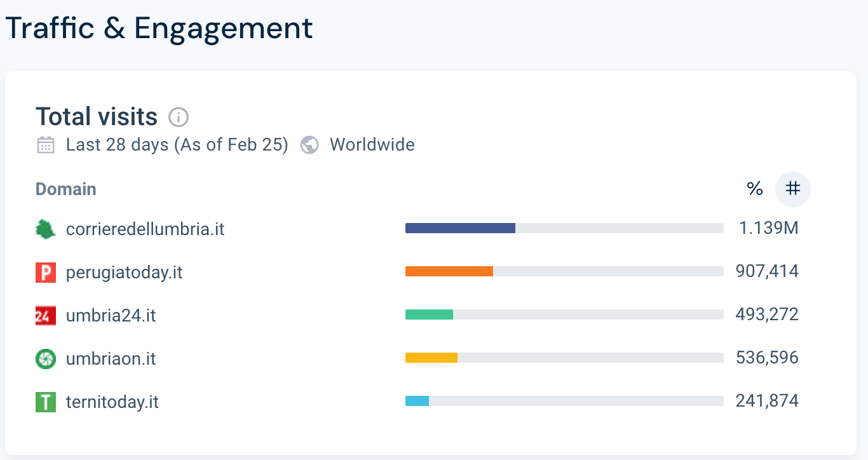Open the corrieredellumbria.it domain link
868x460 pixels.
coord(146,229)
